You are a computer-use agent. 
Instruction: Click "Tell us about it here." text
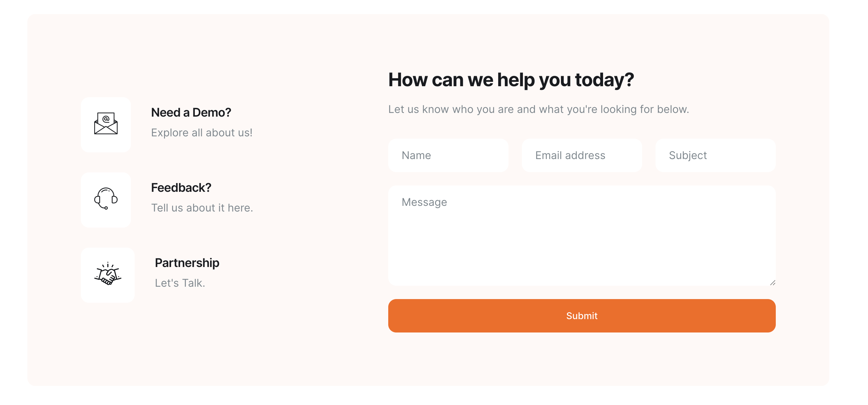coord(202,208)
